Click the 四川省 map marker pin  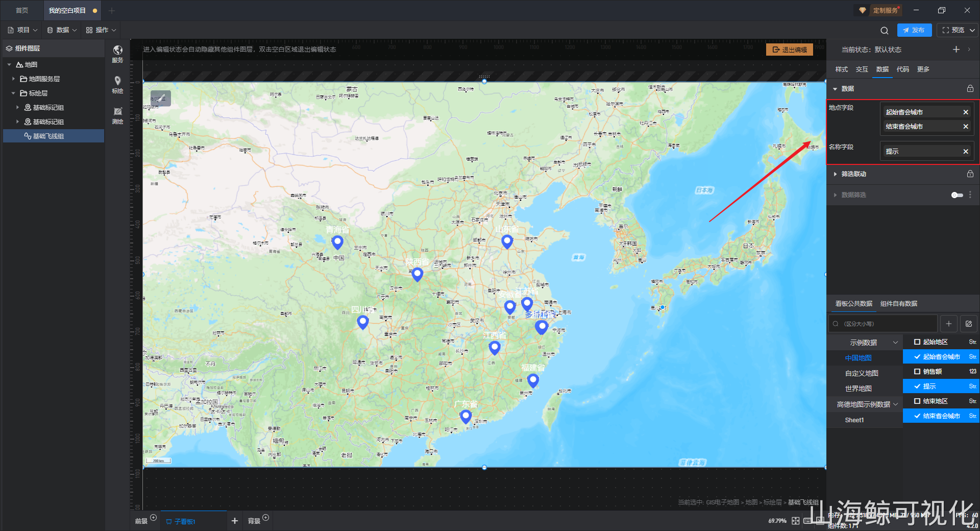[363, 322]
